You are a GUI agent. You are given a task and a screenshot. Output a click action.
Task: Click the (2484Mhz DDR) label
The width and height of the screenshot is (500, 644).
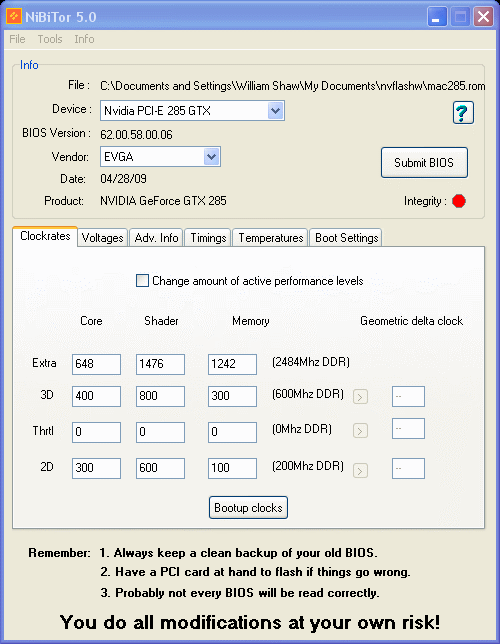[x=311, y=362]
